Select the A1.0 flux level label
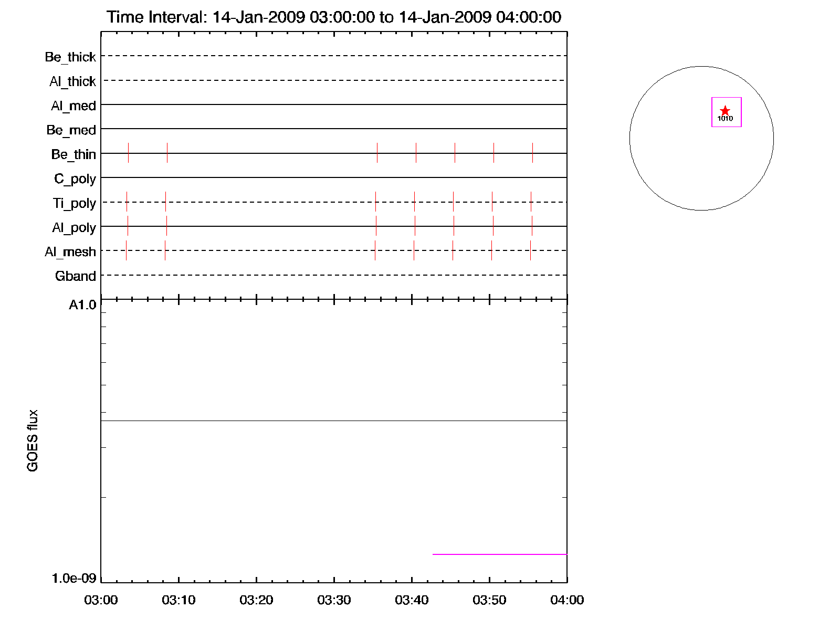 [x=82, y=305]
